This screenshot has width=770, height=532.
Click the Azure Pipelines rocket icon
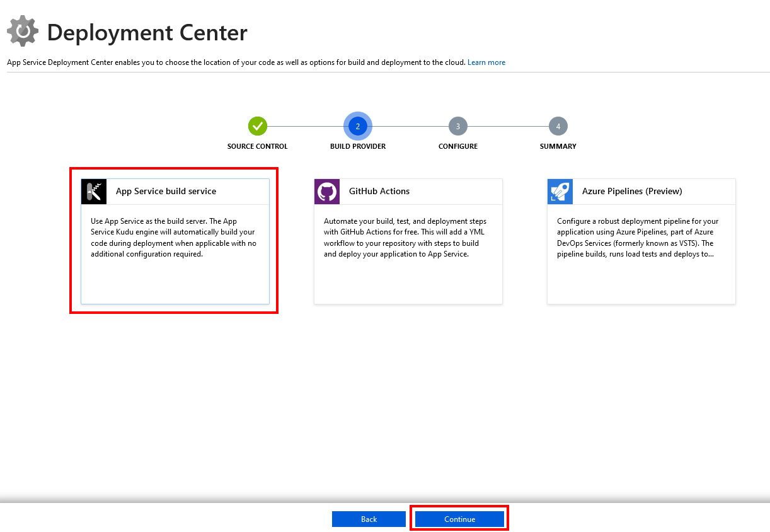[x=560, y=192]
